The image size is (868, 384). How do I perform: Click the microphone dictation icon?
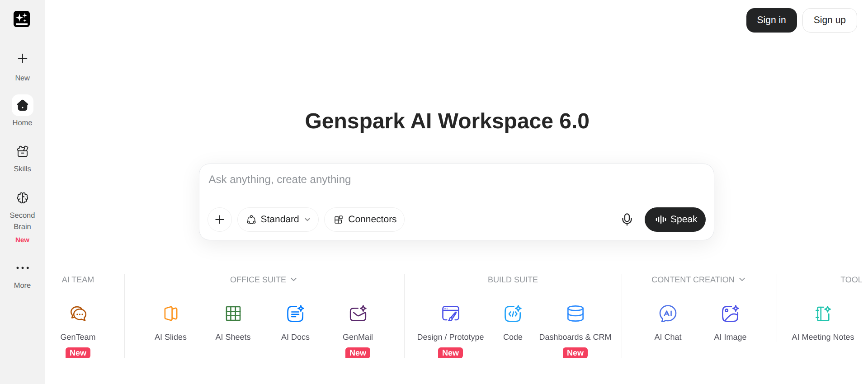pos(627,220)
